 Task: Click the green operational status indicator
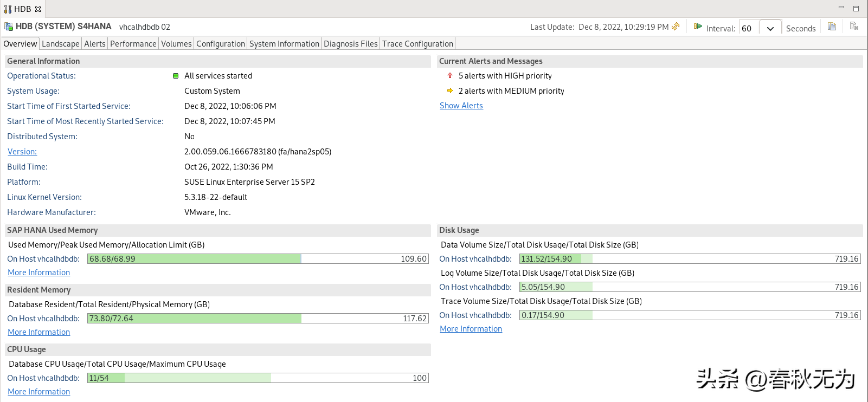tap(176, 76)
